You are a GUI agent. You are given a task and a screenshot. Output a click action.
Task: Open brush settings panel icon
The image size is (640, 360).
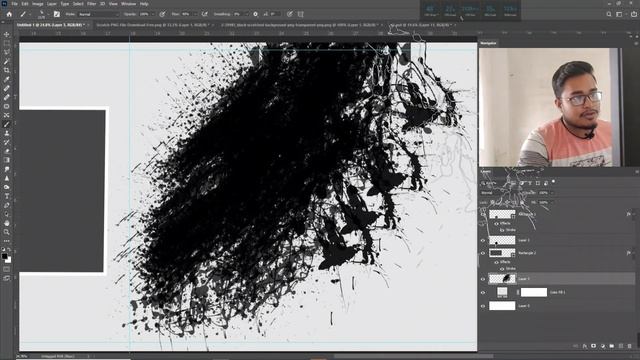[57, 14]
